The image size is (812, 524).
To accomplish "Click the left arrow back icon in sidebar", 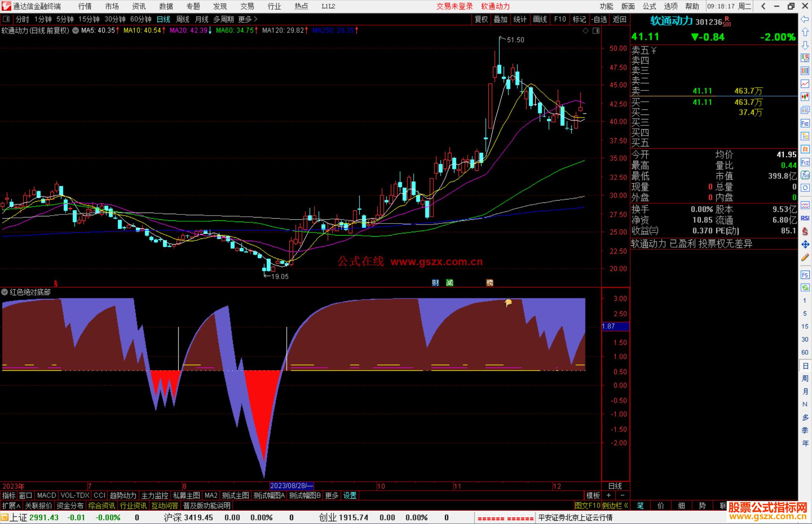I will click(x=805, y=19).
